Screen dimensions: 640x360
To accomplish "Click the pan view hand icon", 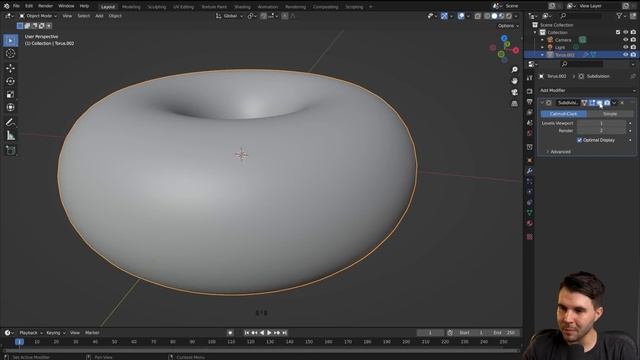I will click(x=514, y=81).
